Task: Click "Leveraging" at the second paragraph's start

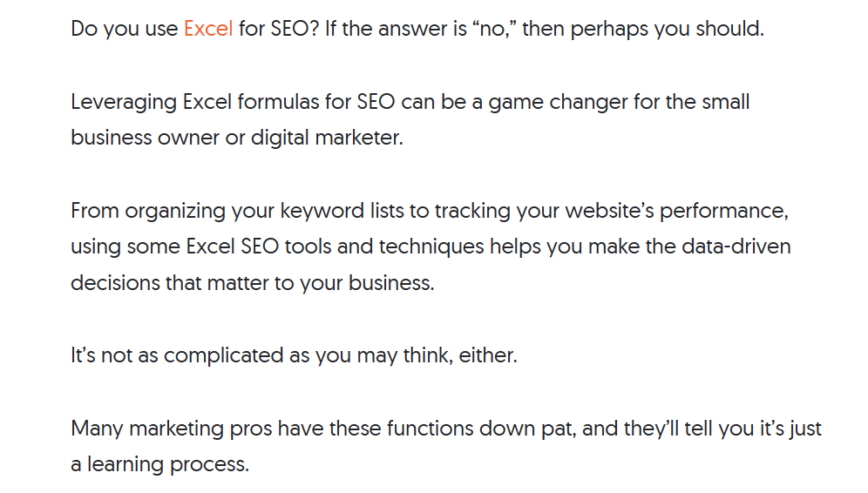Action: [124, 103]
